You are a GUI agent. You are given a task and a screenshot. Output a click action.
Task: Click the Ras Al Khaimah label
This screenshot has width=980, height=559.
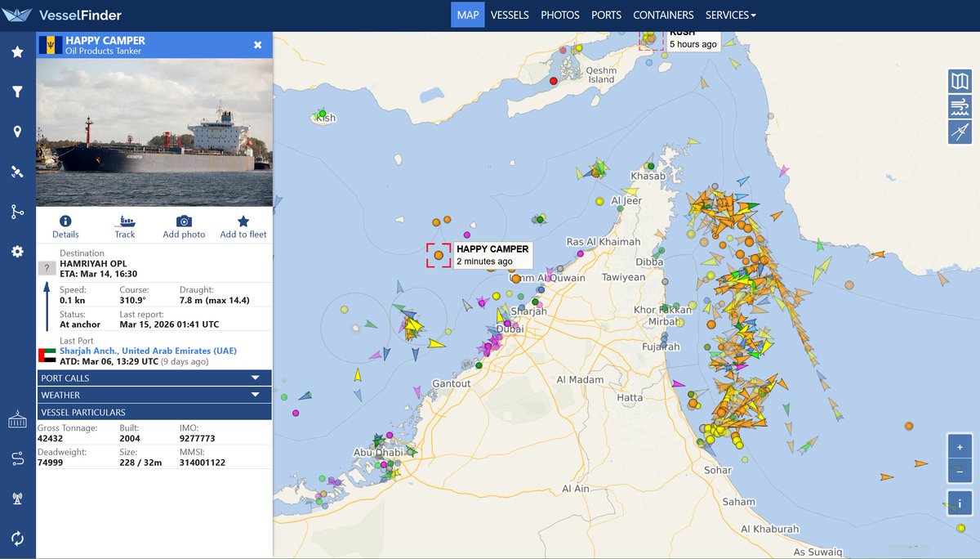click(604, 242)
